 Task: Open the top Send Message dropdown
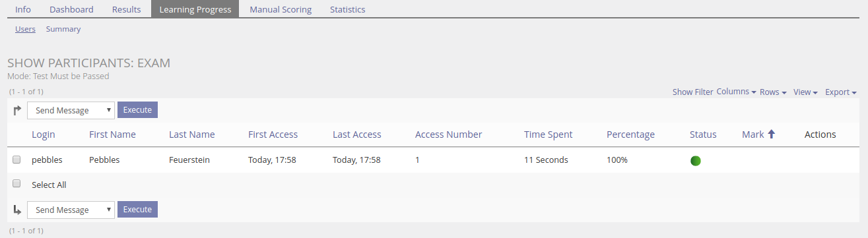pos(71,111)
